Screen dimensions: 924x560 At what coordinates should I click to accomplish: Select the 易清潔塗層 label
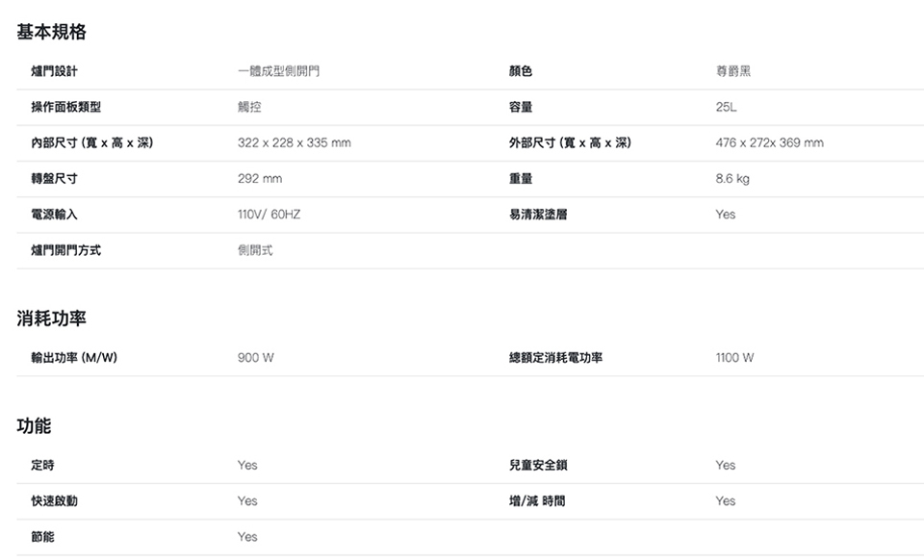coord(538,215)
